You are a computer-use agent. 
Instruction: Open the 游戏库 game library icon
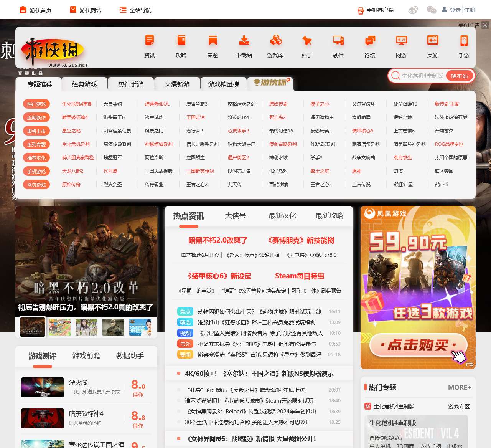[275, 40]
